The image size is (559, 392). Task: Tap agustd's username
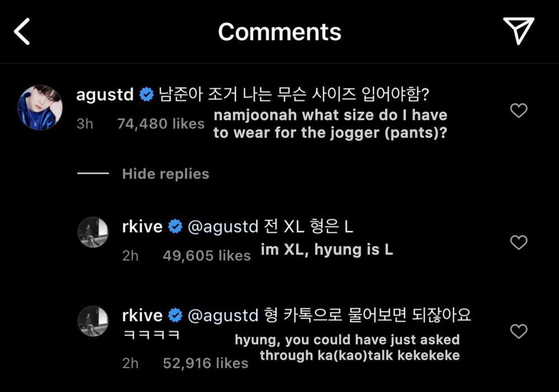(x=105, y=94)
